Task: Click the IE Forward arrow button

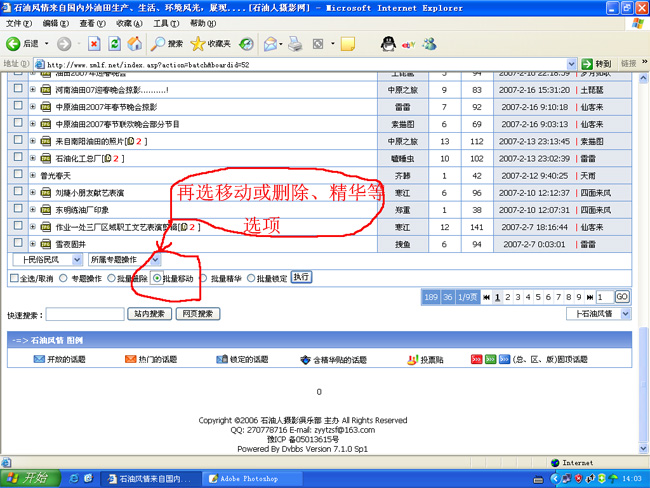Action: pos(64,44)
